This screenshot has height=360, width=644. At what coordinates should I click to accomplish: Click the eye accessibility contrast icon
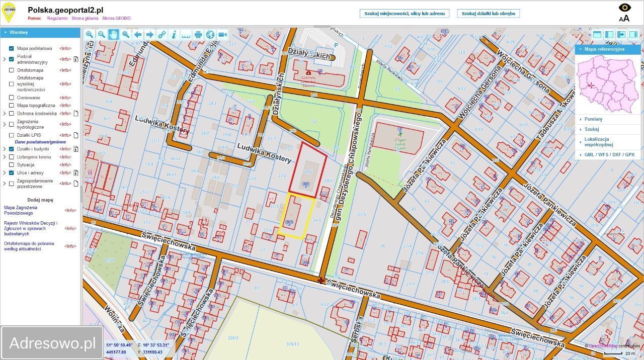(624, 8)
